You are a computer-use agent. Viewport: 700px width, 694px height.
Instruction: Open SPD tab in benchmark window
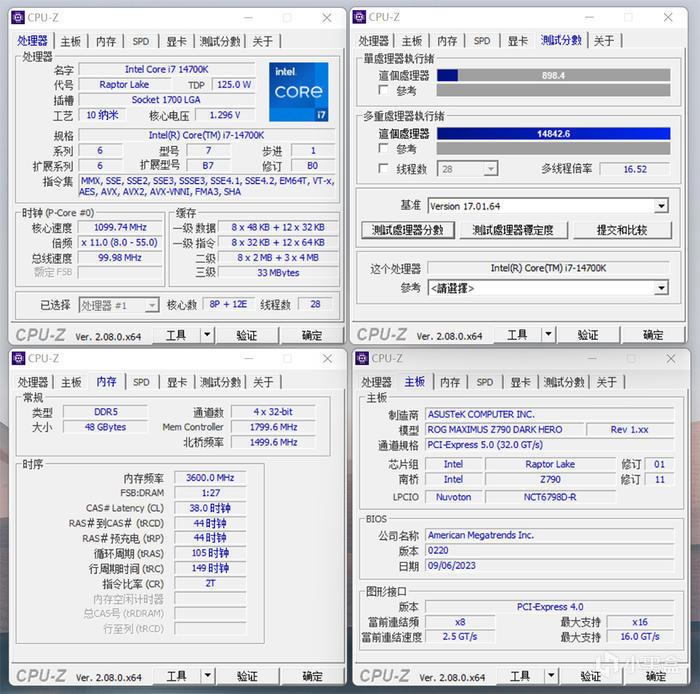(482, 41)
